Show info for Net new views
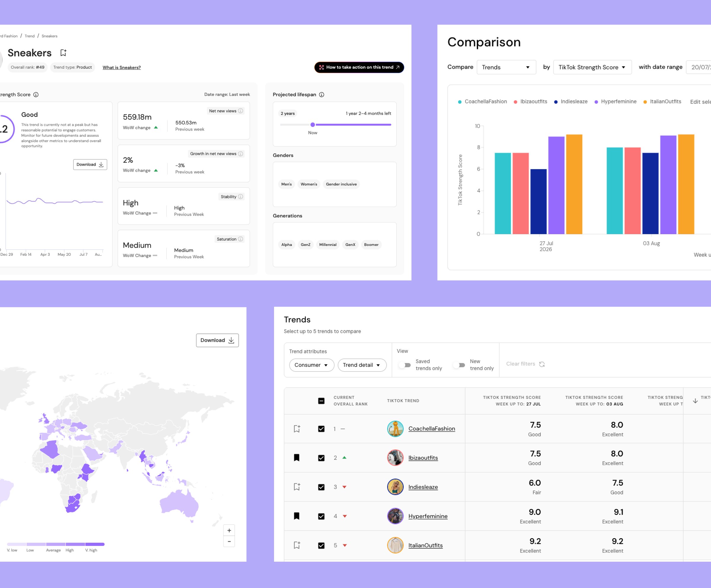Viewport: 711px width, 588px height. coord(240,111)
